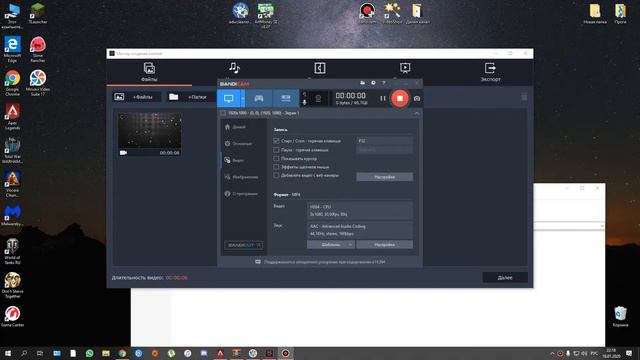
Task: Toggle Старт/Стоп hotkey checkbox
Action: point(276,141)
